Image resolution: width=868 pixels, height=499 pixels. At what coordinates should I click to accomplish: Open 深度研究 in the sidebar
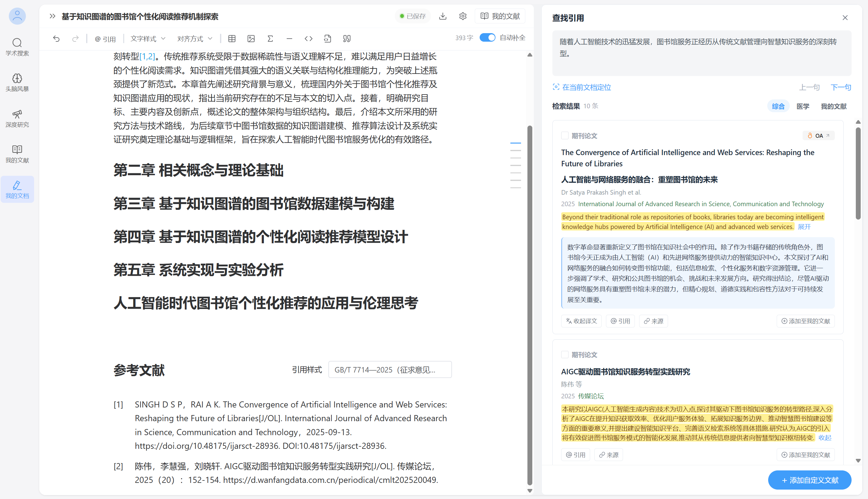coord(17,118)
